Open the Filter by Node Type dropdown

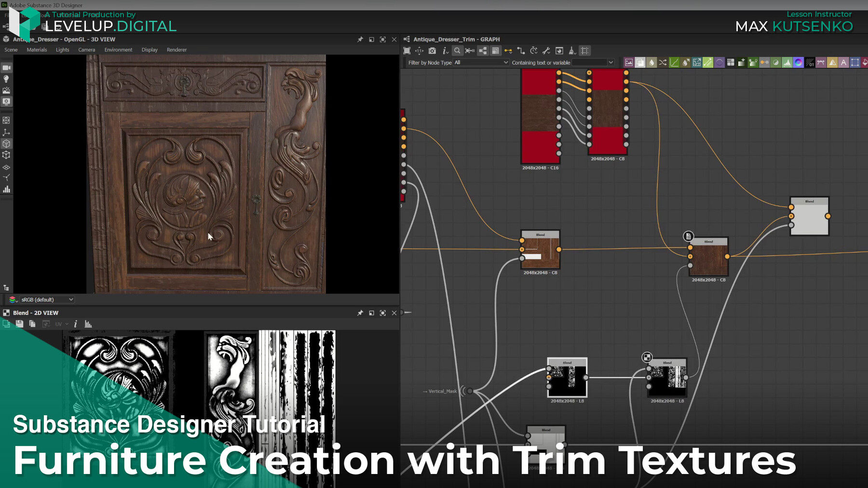tap(481, 63)
